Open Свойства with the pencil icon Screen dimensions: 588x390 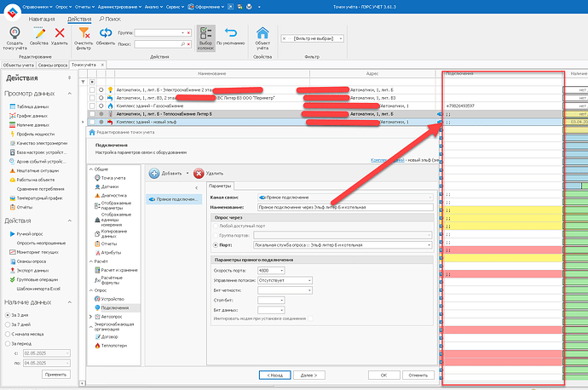tap(39, 37)
